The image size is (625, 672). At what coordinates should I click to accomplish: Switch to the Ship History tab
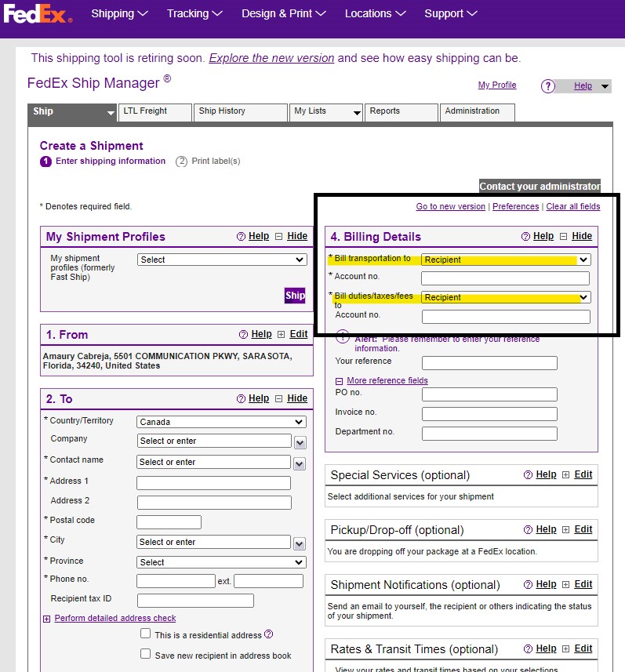(x=240, y=112)
